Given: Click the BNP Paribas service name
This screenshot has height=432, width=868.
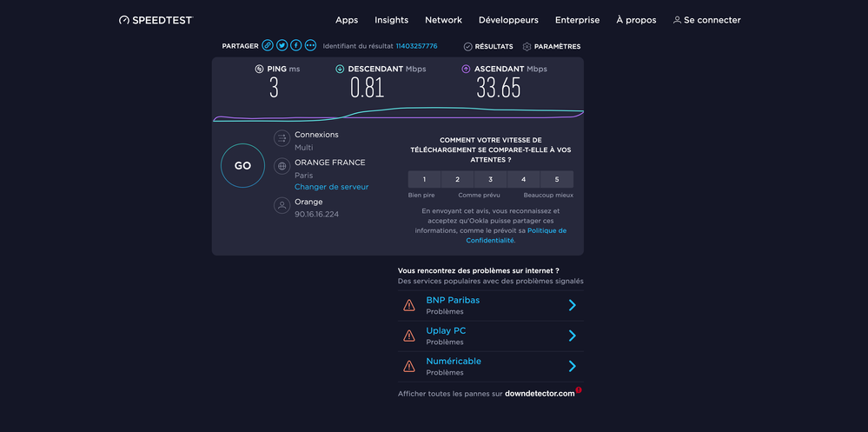Looking at the screenshot, I should (x=453, y=300).
